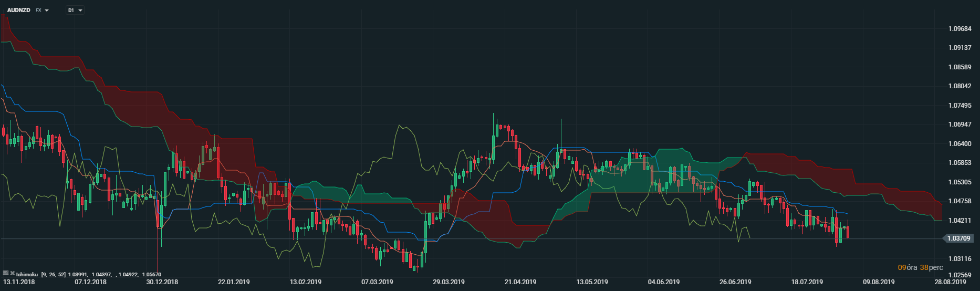The width and height of the screenshot is (980, 291).
Task: Click the 1.04758 price axis label
Action: pyautogui.click(x=960, y=201)
